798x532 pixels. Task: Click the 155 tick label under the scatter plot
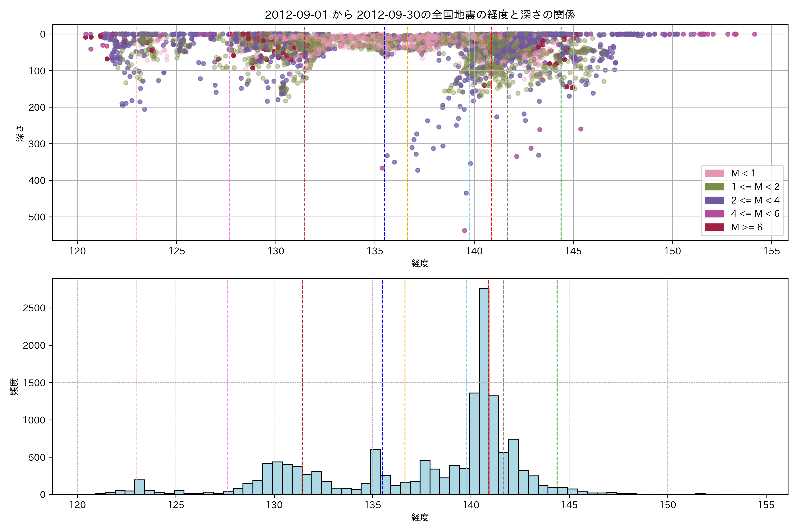coord(772,251)
